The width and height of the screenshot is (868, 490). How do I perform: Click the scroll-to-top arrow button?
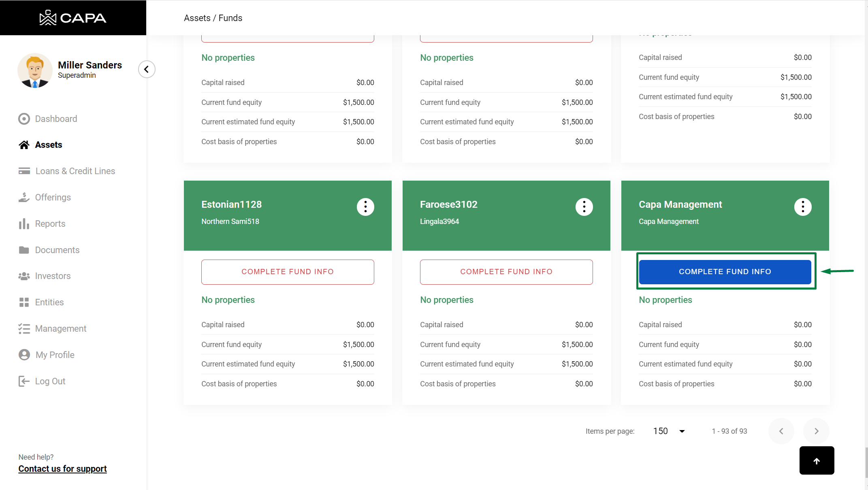pos(817,461)
